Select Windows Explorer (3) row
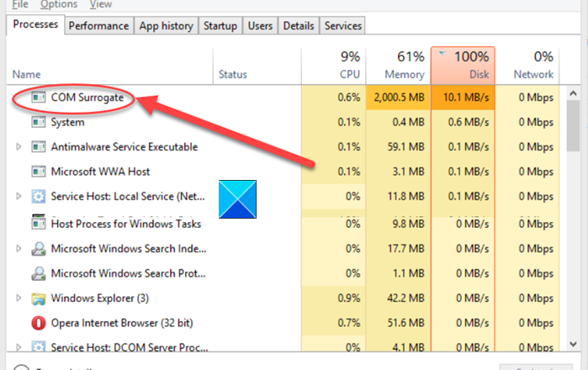Screen dimensions: 588x370 click(x=283, y=298)
